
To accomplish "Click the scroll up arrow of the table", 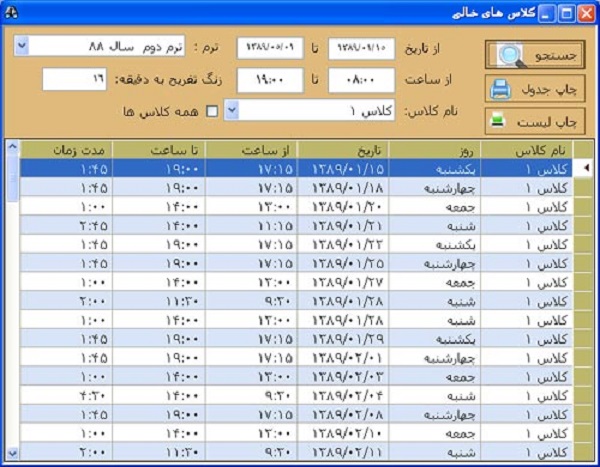I will point(12,148).
